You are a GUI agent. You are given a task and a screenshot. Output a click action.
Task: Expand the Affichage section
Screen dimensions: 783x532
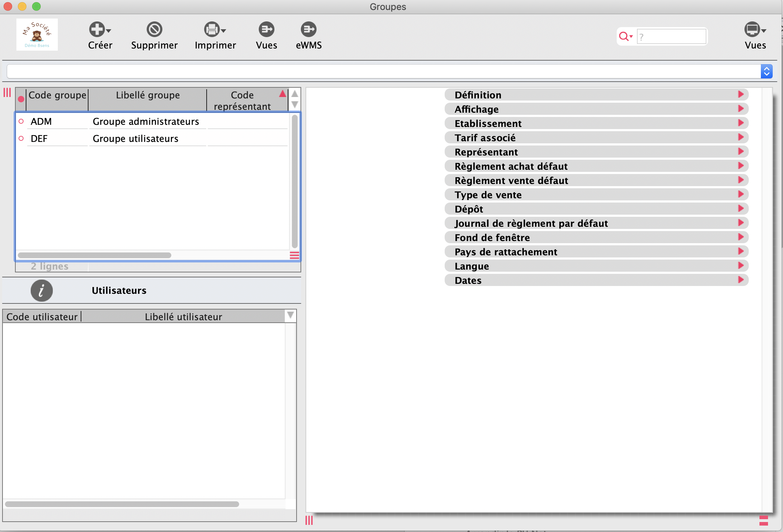pyautogui.click(x=596, y=109)
